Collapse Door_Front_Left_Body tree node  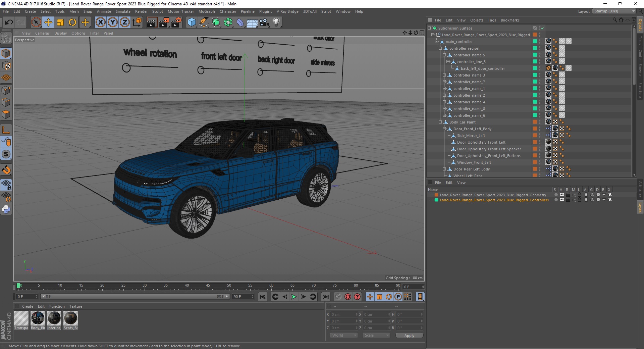444,129
